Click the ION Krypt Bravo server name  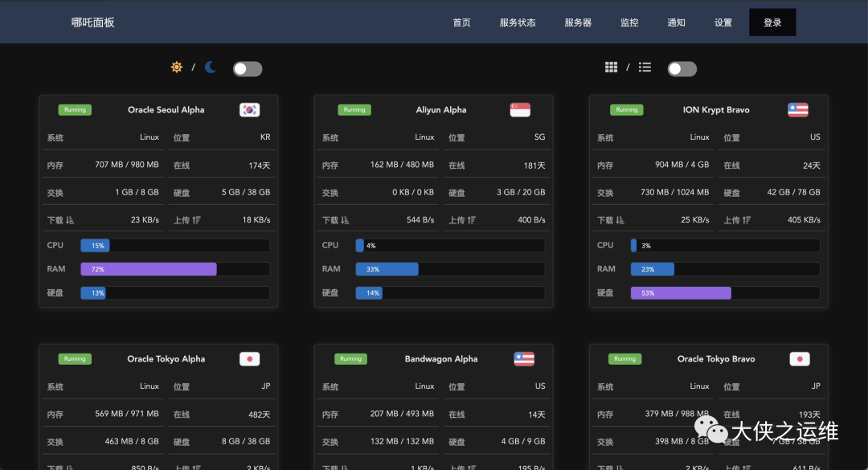pos(716,109)
